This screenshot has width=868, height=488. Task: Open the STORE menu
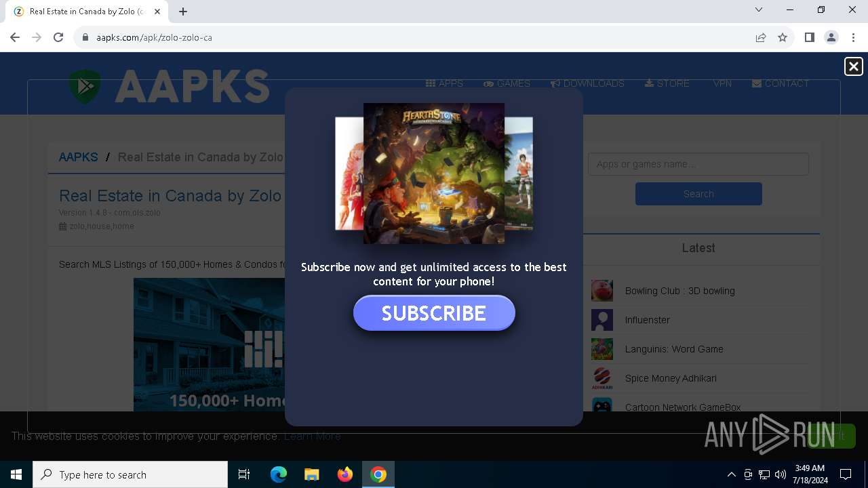[x=667, y=83]
